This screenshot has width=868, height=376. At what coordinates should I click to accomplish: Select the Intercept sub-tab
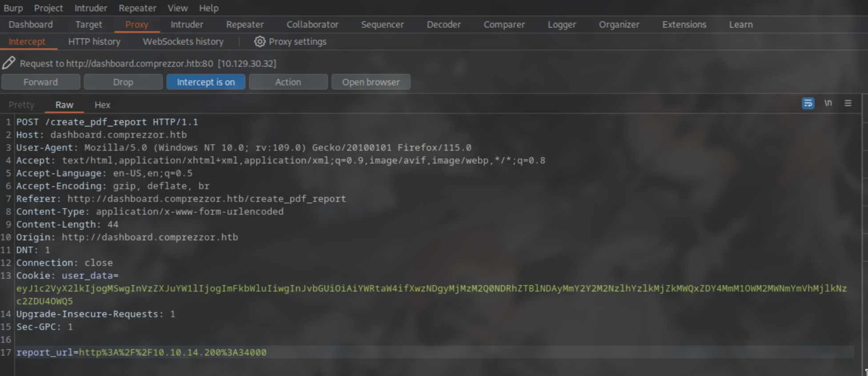coord(27,42)
